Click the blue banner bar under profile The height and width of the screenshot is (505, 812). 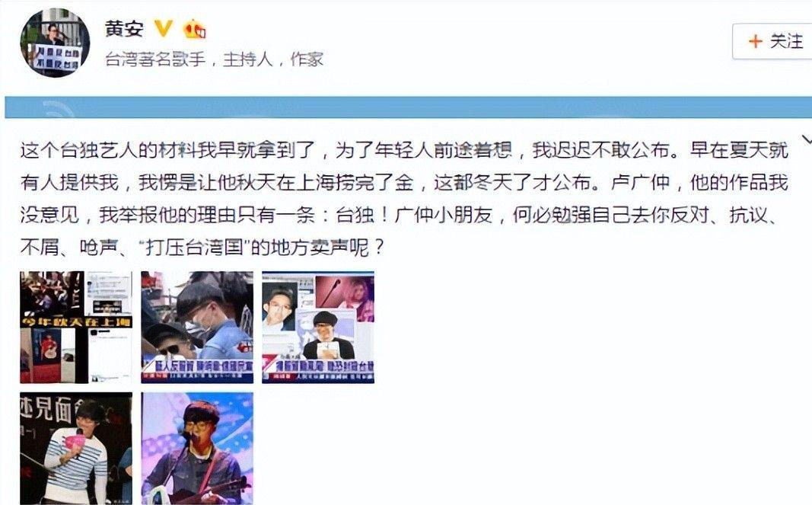408,107
